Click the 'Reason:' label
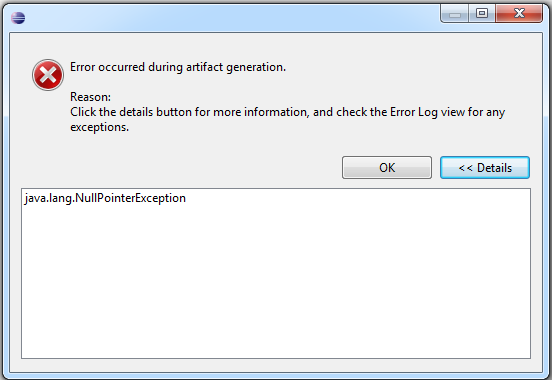Viewport: 552px width, 380px height. pyautogui.click(x=90, y=97)
